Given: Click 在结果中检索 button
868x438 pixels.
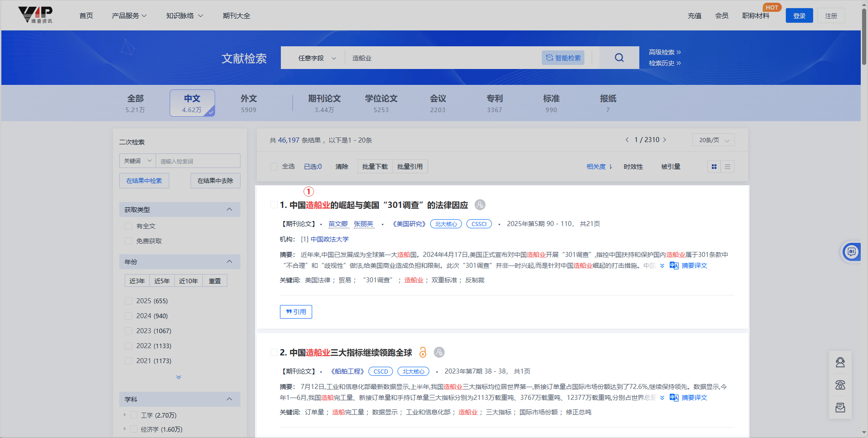Looking at the screenshot, I should tap(144, 181).
